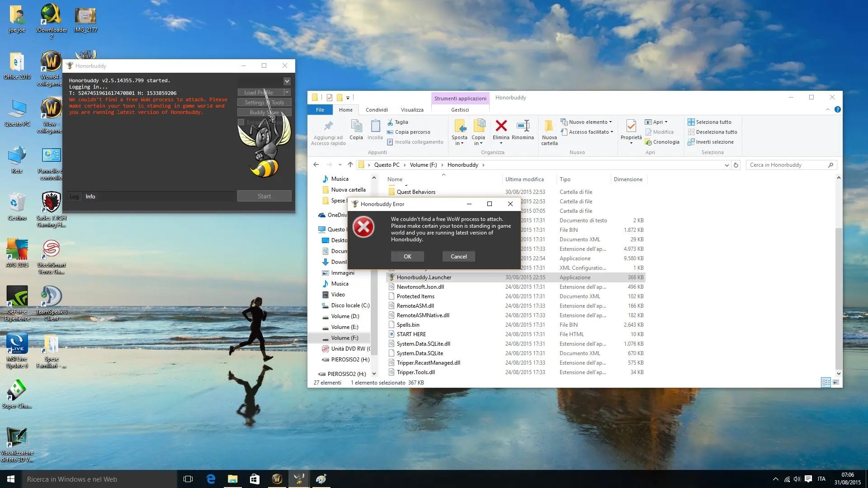Viewport: 868px width, 488px height.
Task: Click Inverti selezione in ribbon
Action: (711, 142)
